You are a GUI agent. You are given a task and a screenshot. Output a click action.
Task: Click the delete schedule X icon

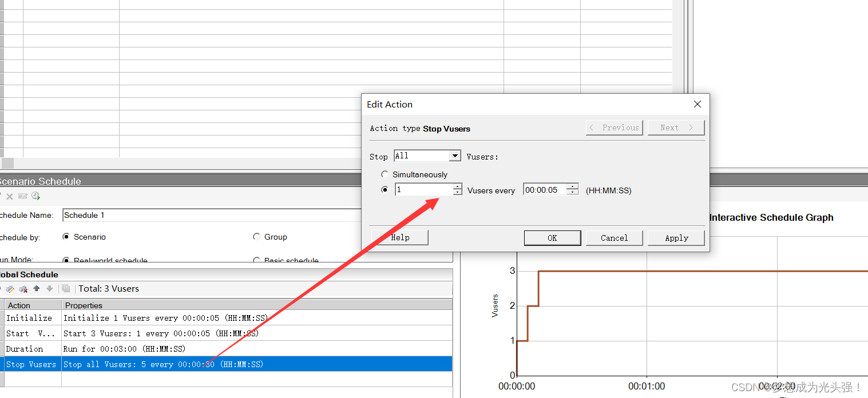[10, 196]
